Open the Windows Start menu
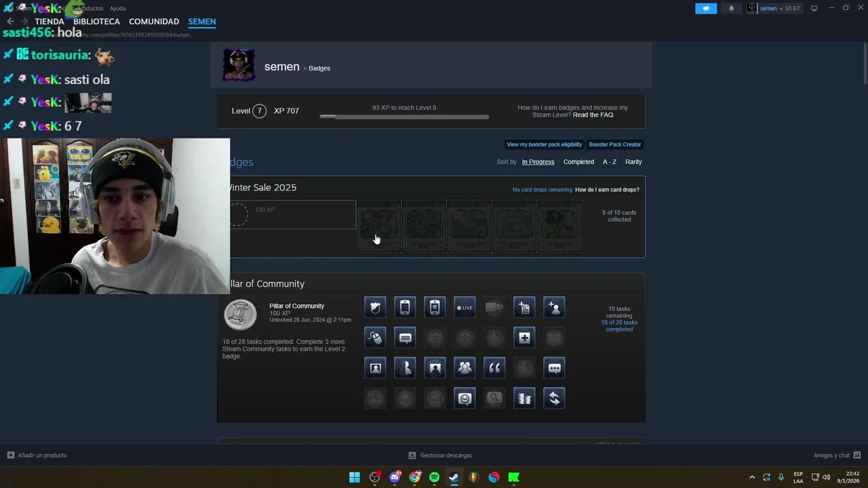868x488 pixels. coord(355,477)
